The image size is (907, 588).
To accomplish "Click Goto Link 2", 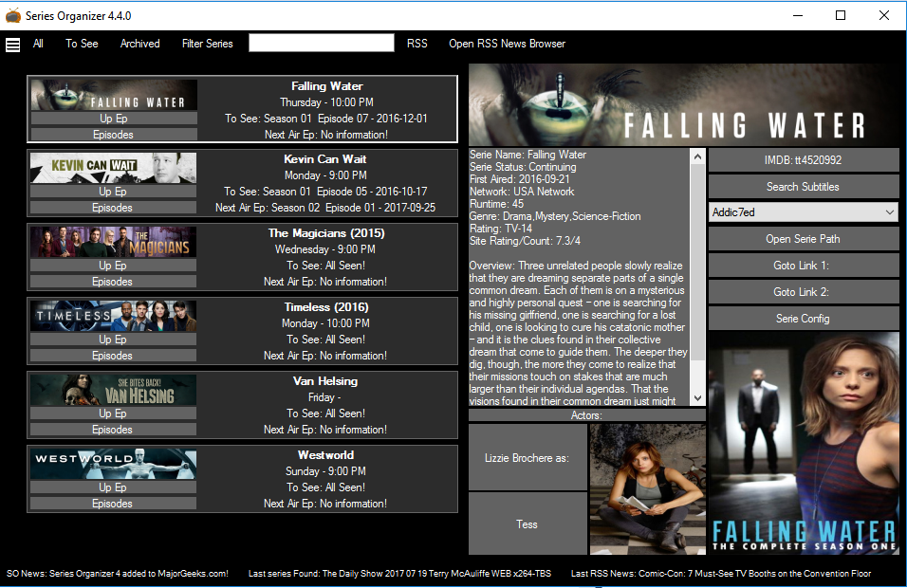I will pyautogui.click(x=803, y=292).
